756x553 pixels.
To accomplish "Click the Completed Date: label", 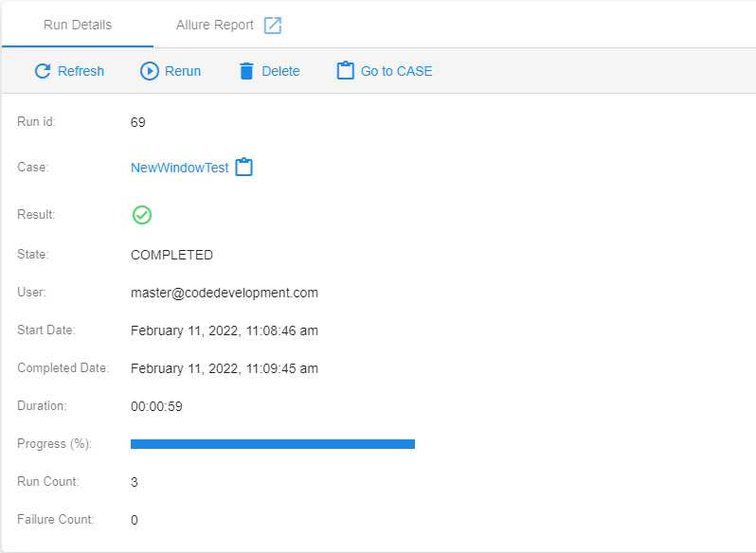I will click(x=63, y=368).
